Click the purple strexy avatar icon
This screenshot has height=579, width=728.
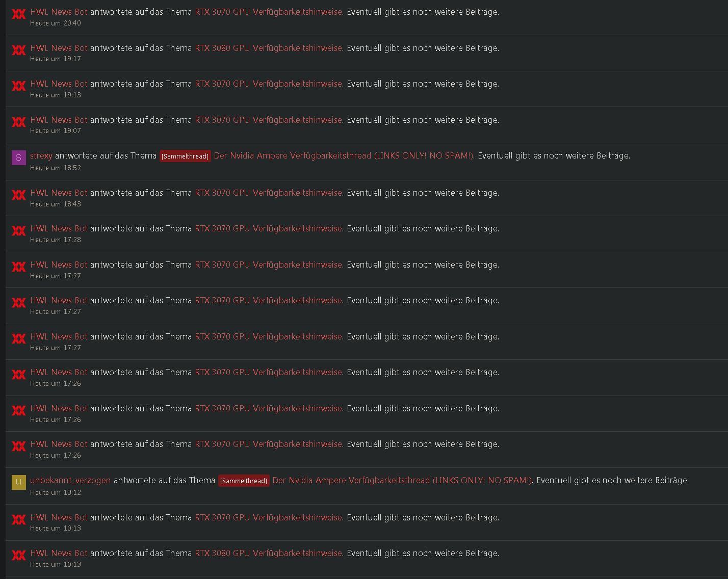point(19,158)
